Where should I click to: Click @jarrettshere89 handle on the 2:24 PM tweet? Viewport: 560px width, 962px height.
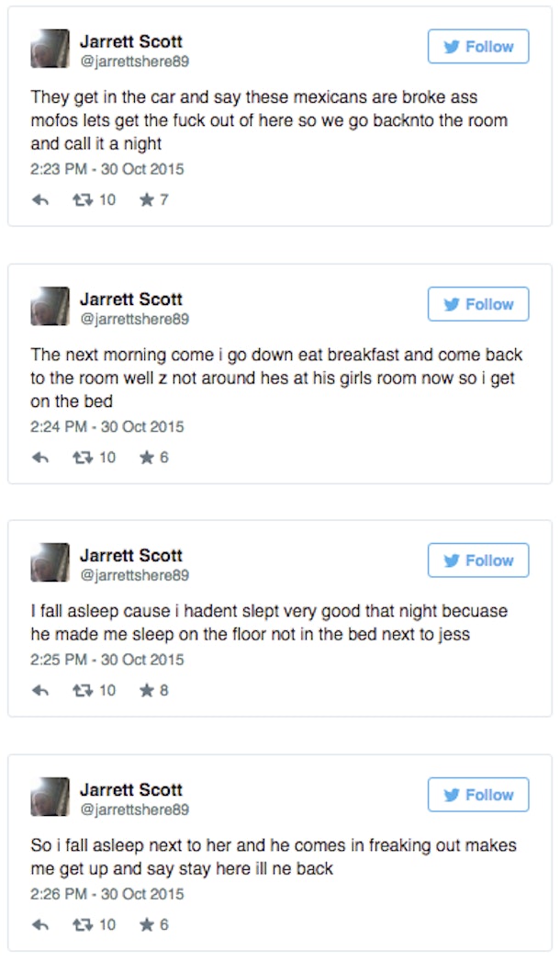pos(134,319)
